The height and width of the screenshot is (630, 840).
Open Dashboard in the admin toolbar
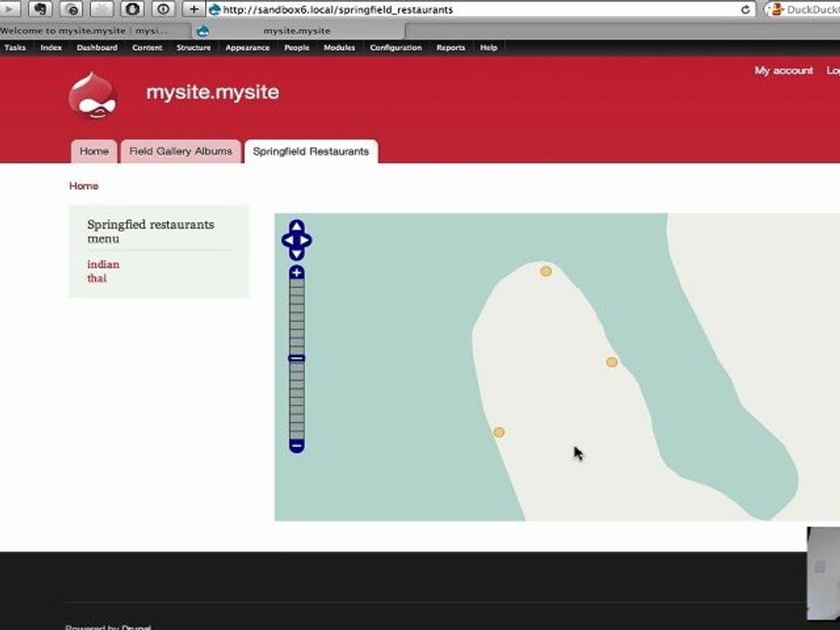pyautogui.click(x=97, y=47)
